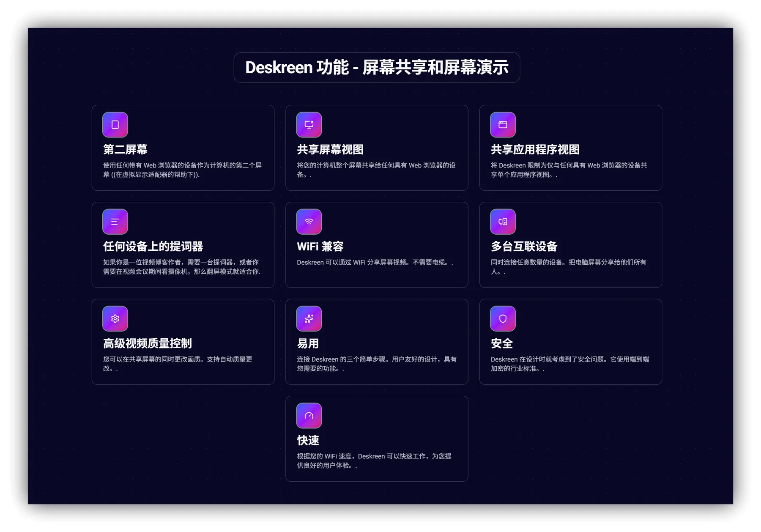Click the 安全 card description text
The image size is (761, 532).
coord(569,364)
